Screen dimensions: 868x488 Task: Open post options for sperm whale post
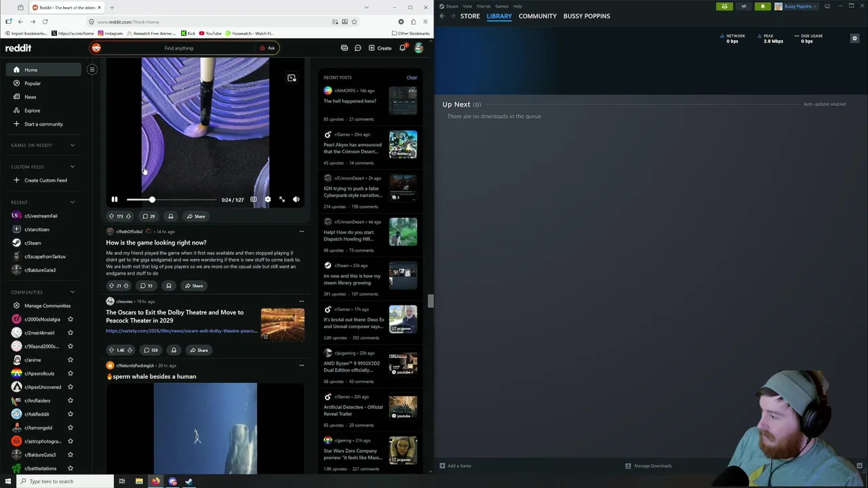coord(302,366)
